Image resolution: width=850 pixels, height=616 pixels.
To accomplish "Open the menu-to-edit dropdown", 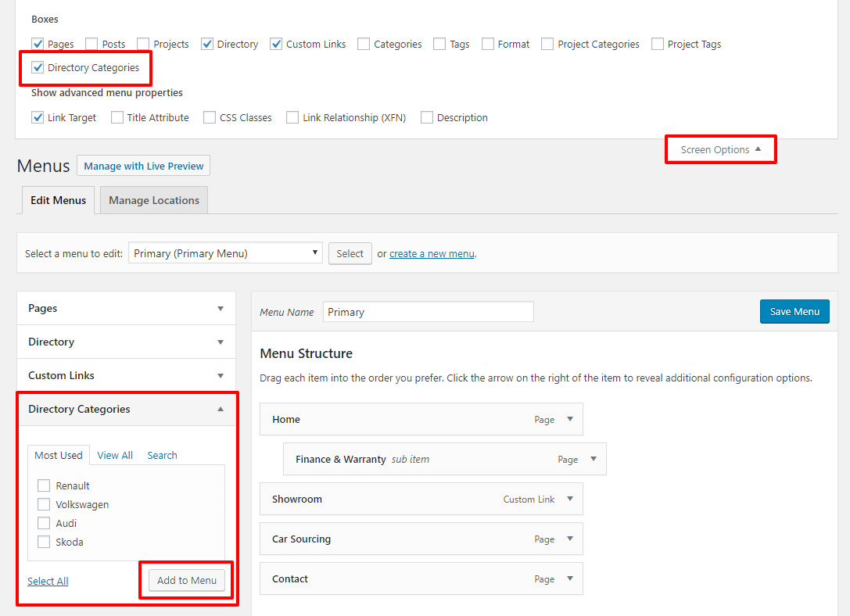I will point(224,252).
